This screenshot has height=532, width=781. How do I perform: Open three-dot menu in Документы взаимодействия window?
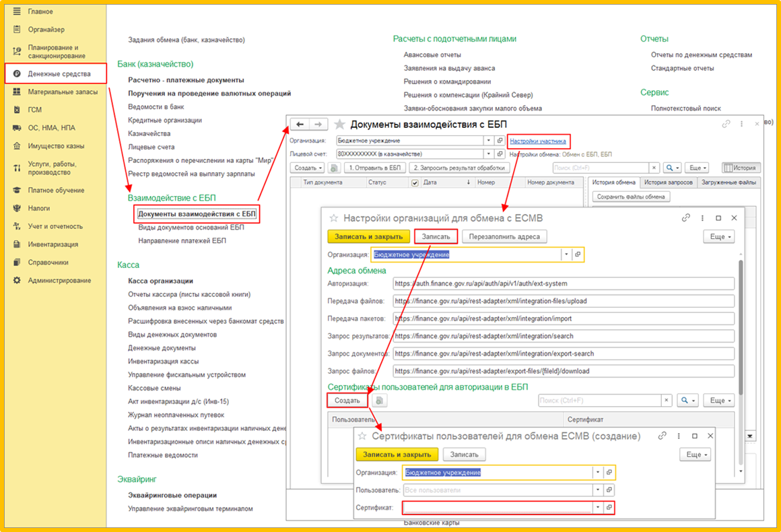742,124
